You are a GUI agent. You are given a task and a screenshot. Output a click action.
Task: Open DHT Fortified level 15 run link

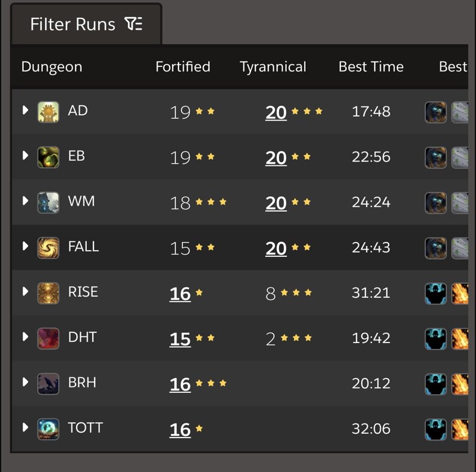click(x=180, y=339)
